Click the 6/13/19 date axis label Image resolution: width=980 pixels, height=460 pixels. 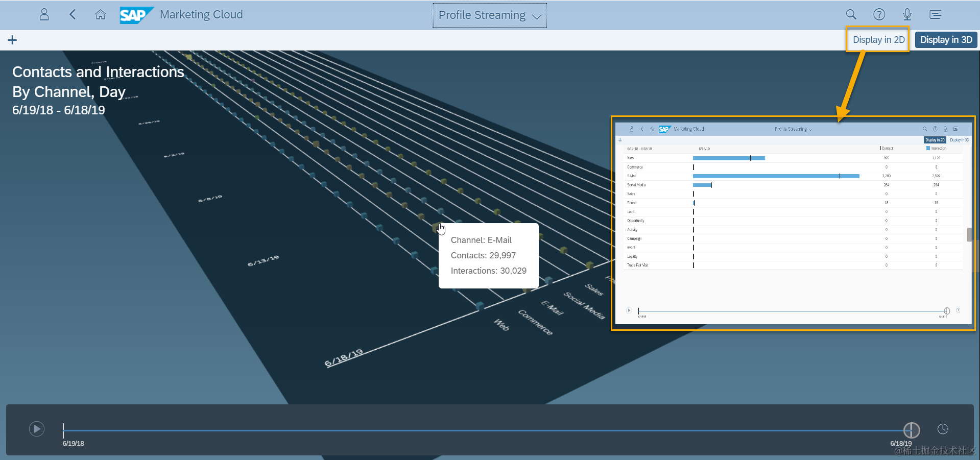(x=264, y=260)
